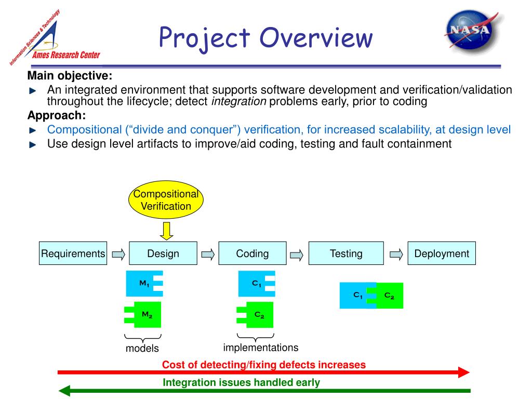Select the green M2 model block

(142, 314)
